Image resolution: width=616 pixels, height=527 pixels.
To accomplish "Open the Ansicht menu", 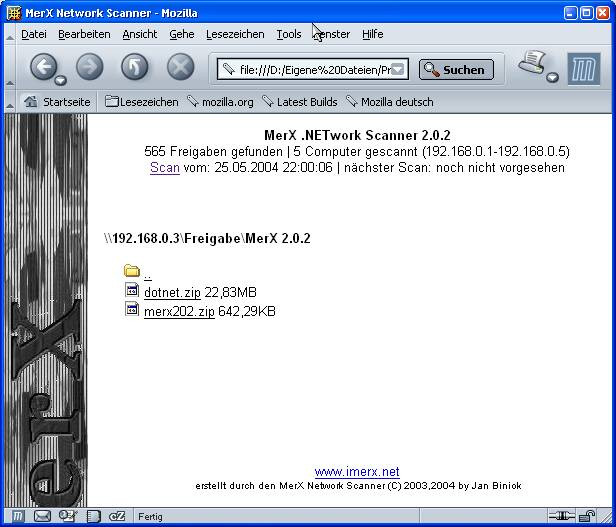I will tap(140, 34).
